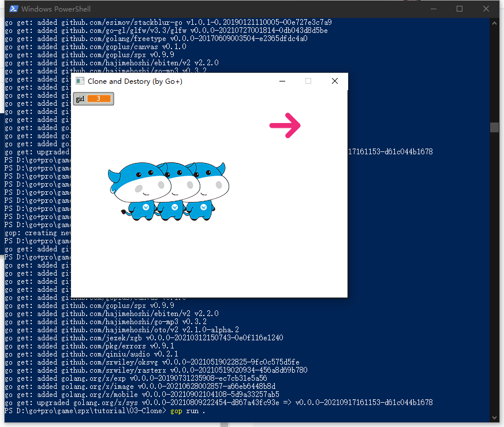Image resolution: width=504 pixels, height=427 pixels.
Task: Click the orange gid value showing 3
Action: pos(99,98)
